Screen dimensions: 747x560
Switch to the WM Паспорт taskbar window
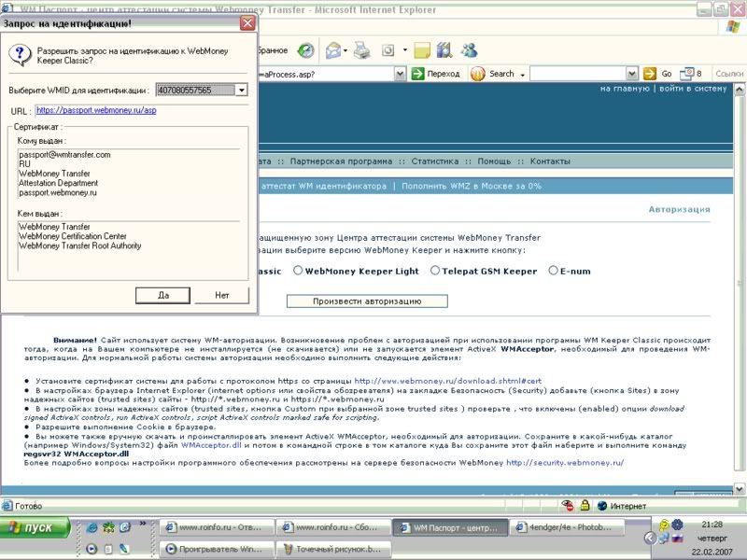click(x=450, y=527)
